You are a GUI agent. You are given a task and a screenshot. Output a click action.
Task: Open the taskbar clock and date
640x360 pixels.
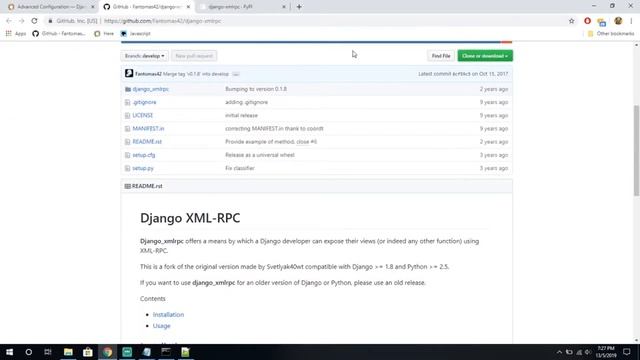pos(606,352)
